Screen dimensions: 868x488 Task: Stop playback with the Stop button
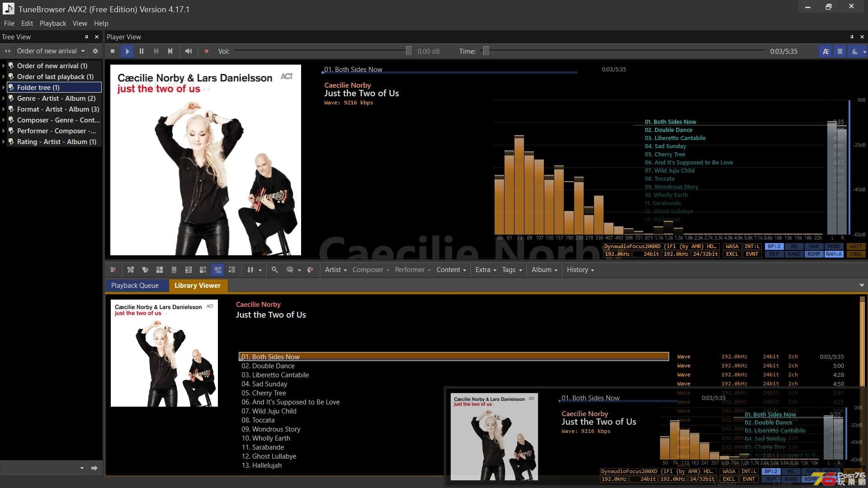coord(113,51)
